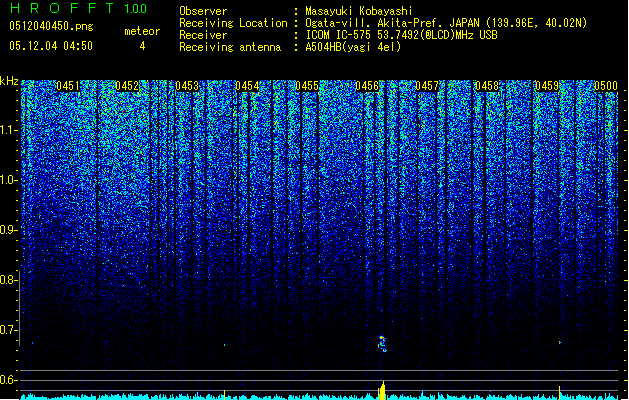Click the yellow intensity spike below 0459
This screenshot has height=400, width=629.
pos(559,393)
